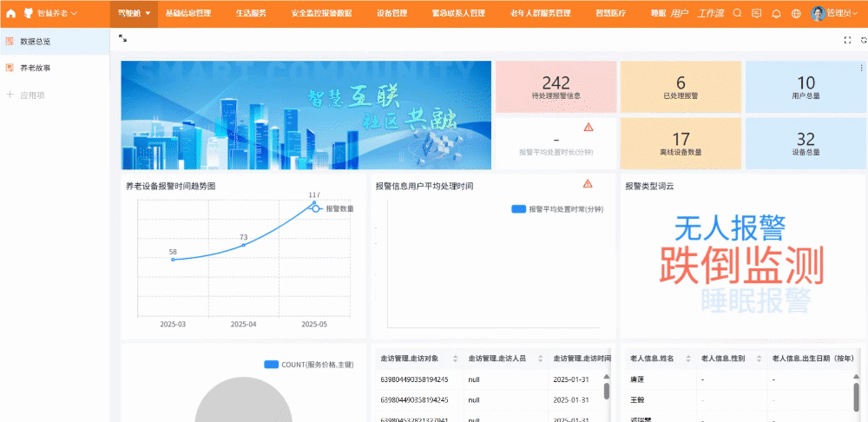Open the 驾驶舱 dropdown menu
This screenshot has height=422, width=868.
click(x=134, y=13)
